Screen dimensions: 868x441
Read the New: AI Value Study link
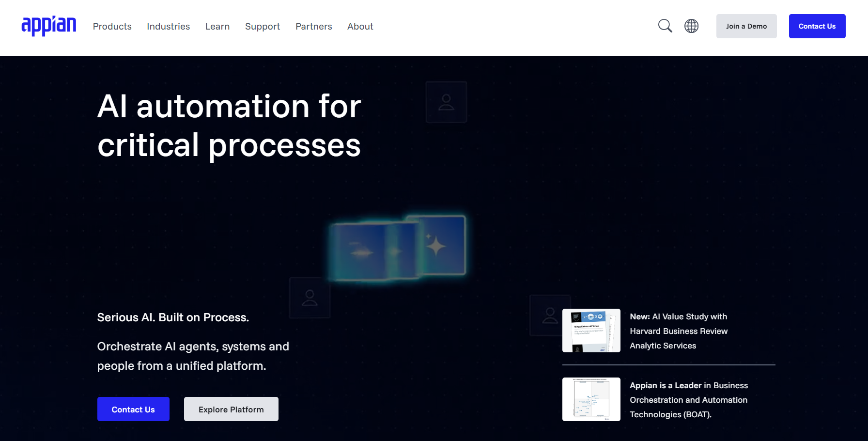point(679,331)
